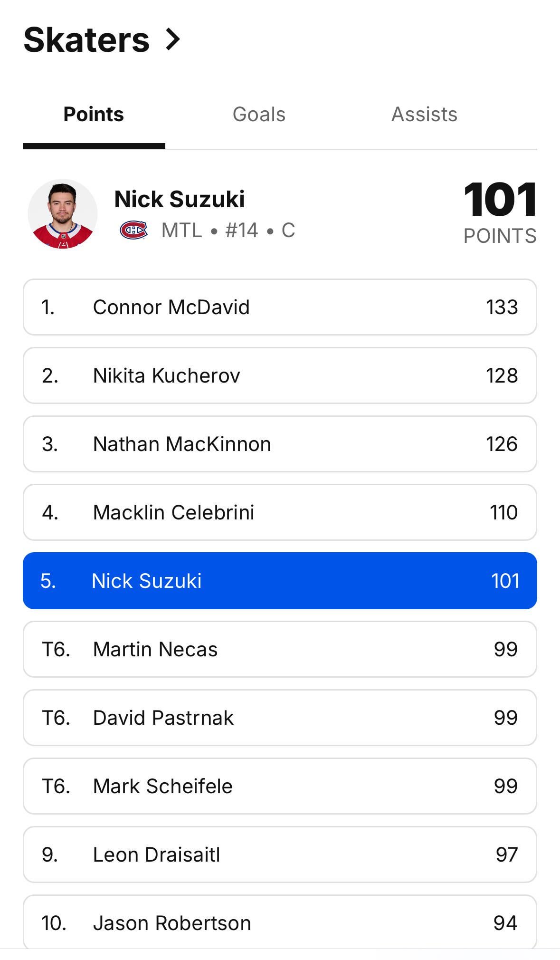Tap the Skaters heading
Image resolution: width=560 pixels, height=960 pixels.
coord(86,40)
